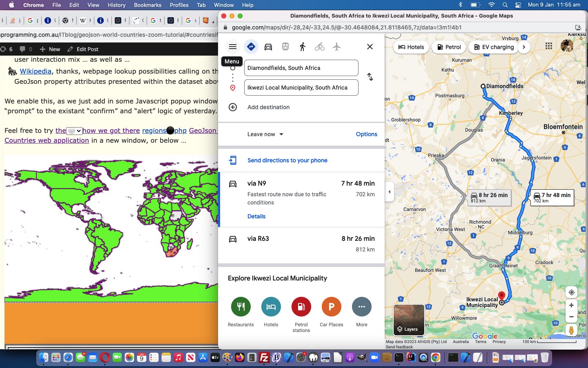The image size is (588, 368).
Task: Open the History menu
Action: [116, 5]
